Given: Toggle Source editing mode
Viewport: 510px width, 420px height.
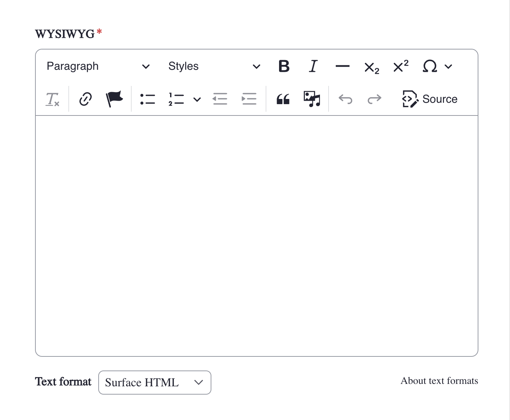Looking at the screenshot, I should pyautogui.click(x=430, y=99).
